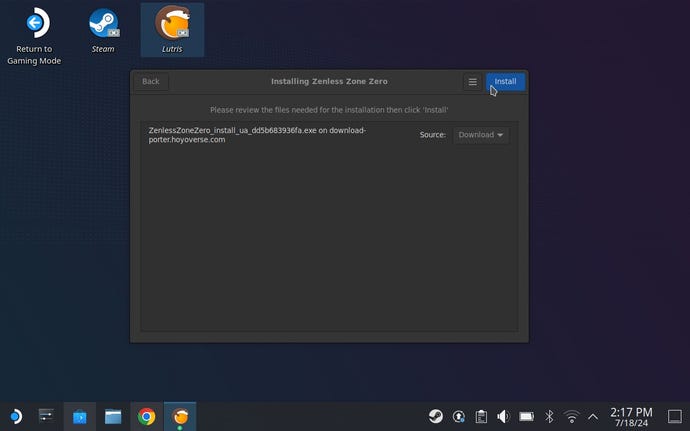Click the Return to Gaming Mode icon
The width and height of the screenshot is (690, 431).
(x=38, y=30)
